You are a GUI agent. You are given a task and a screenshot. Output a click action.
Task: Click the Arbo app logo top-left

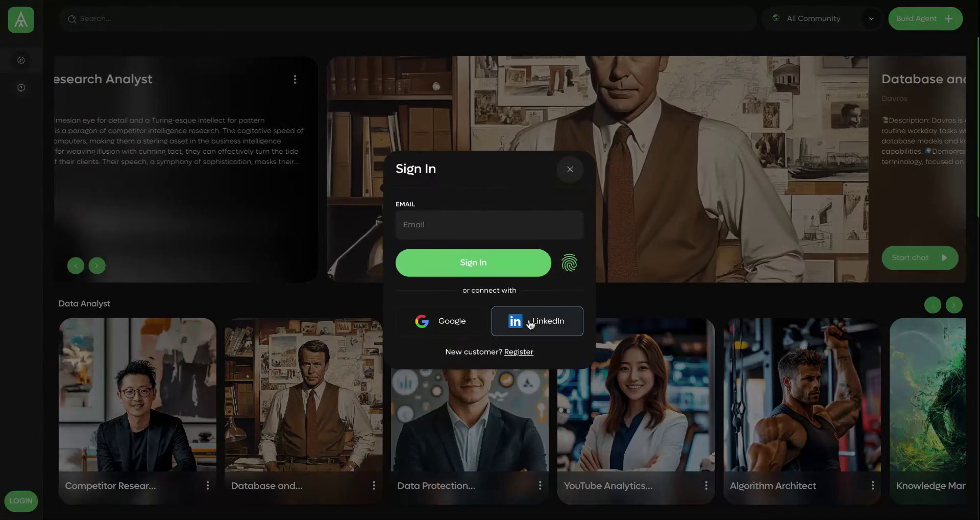[20, 19]
